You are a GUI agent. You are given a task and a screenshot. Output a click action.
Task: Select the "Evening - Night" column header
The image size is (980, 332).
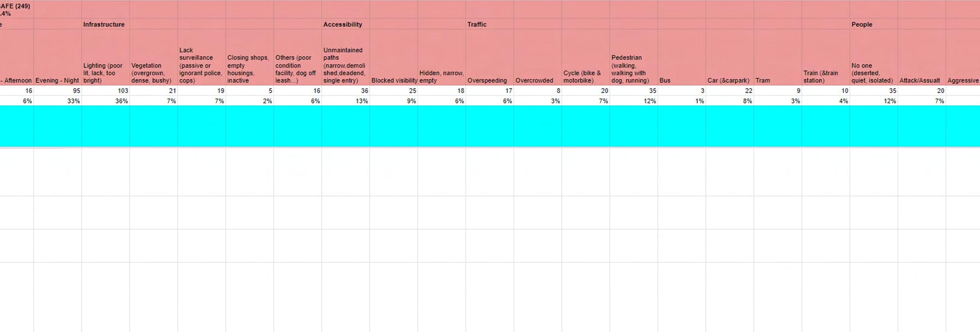(x=58, y=57)
